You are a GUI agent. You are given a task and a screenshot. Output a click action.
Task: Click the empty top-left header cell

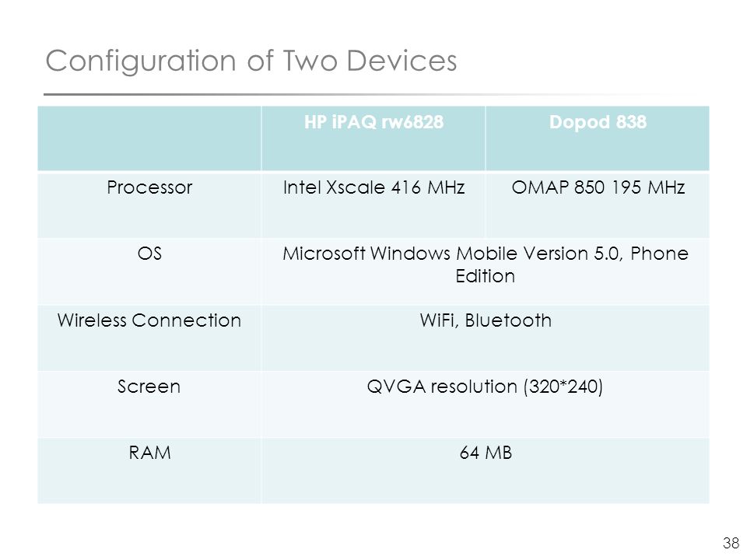click(149, 138)
